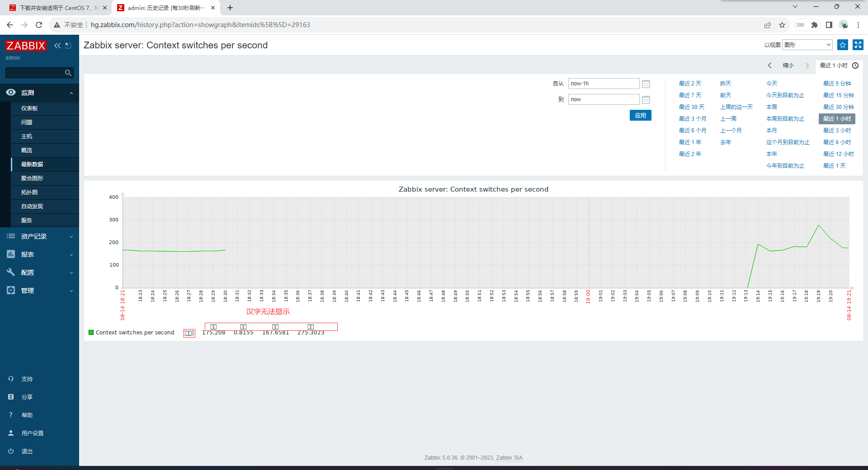Collapse the monitoring menu section
This screenshot has width=868, height=470.
(71, 93)
